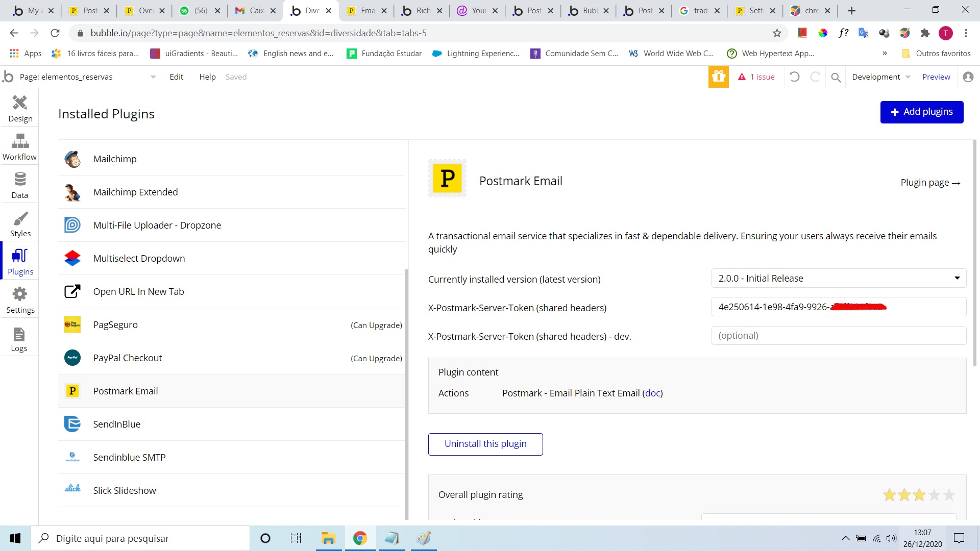Open the 1 issue warning
This screenshot has width=980, height=551.
pos(756,77)
